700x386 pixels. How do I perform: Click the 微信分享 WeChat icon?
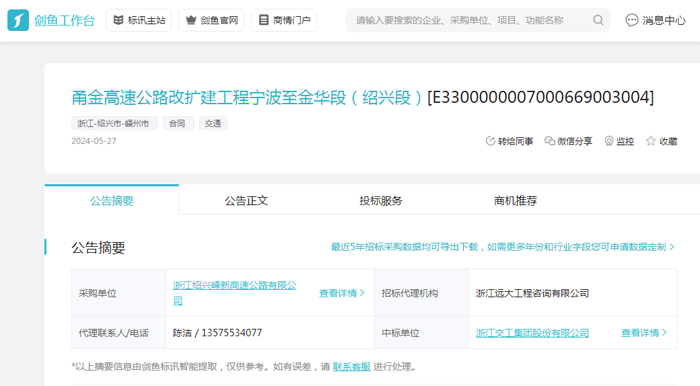550,141
